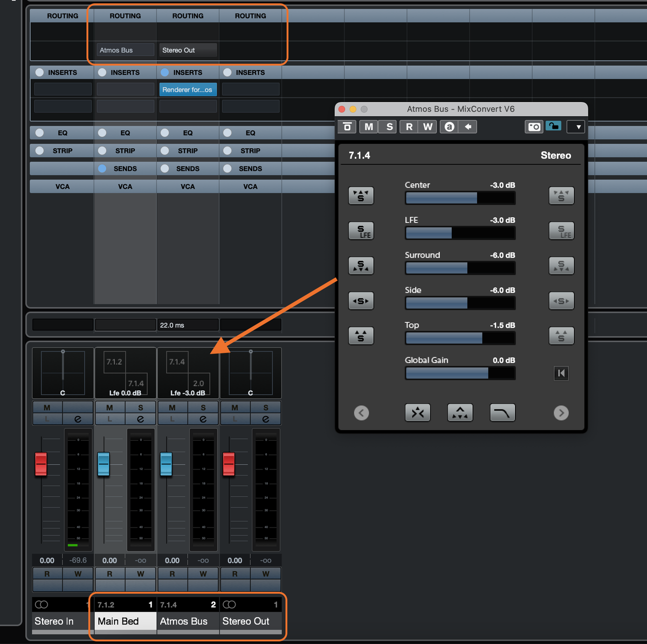
Task: Expand the VCA section of Main Bed
Action: tap(125, 186)
